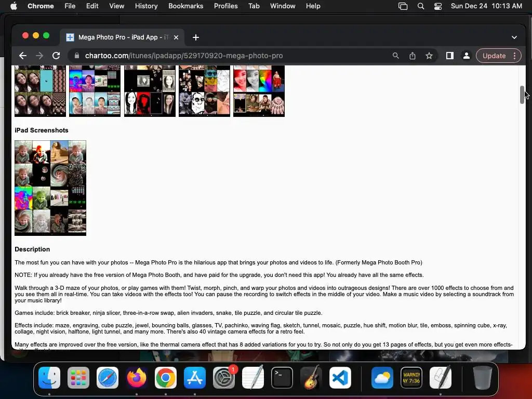Open Terminal from the Dock
This screenshot has height=399, width=532.
282,378
